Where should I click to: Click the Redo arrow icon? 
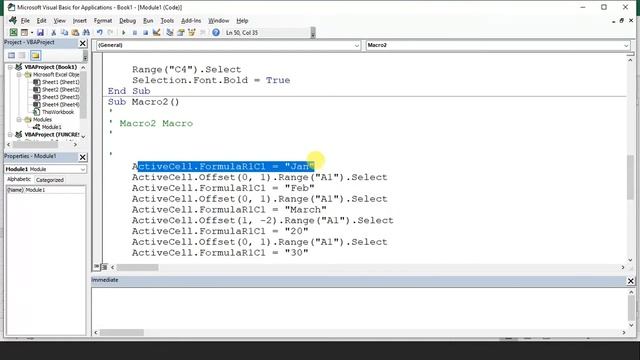110,32
